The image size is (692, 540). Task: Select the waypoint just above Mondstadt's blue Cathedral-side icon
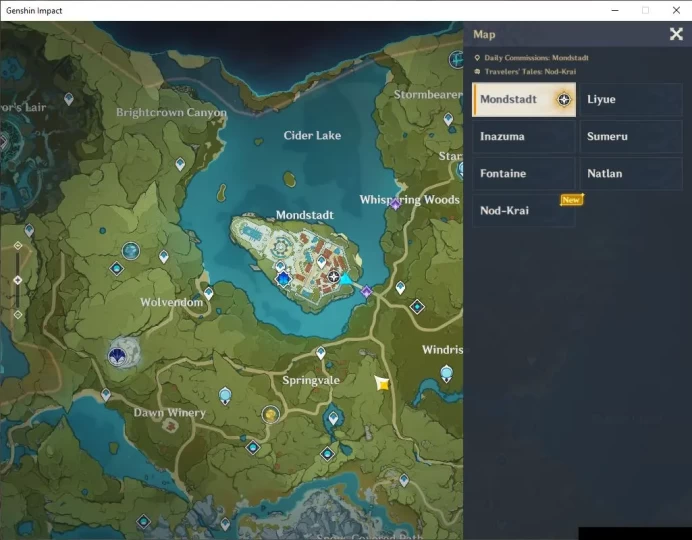coord(280,266)
